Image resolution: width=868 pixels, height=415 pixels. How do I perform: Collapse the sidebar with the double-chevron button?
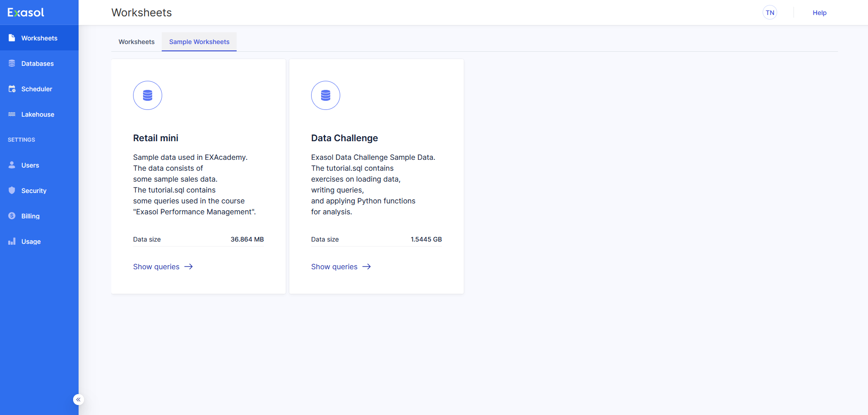point(78,400)
